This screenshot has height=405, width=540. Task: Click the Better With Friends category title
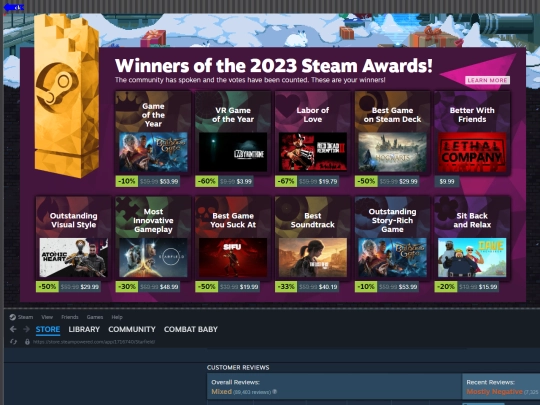(x=472, y=115)
